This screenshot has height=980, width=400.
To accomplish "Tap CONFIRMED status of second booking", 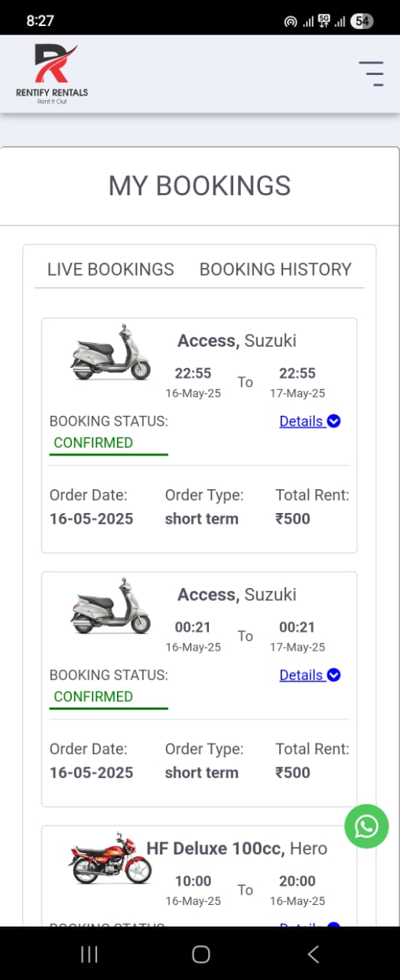I will pyautogui.click(x=93, y=697).
